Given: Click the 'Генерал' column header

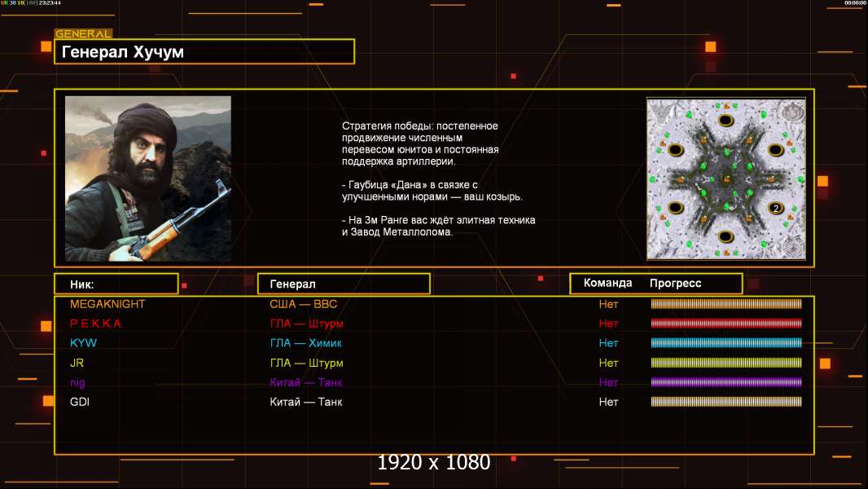Looking at the screenshot, I should (x=292, y=284).
